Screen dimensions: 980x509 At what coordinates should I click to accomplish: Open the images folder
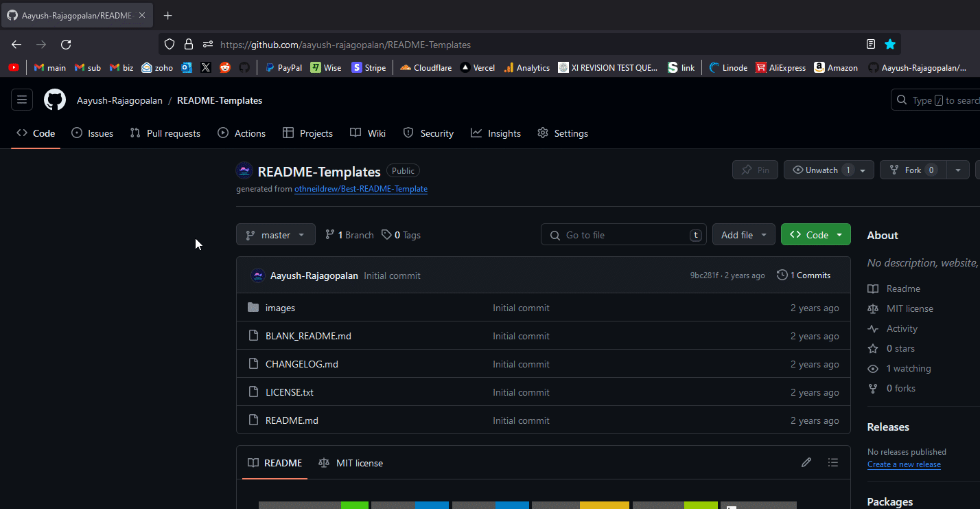pos(280,308)
